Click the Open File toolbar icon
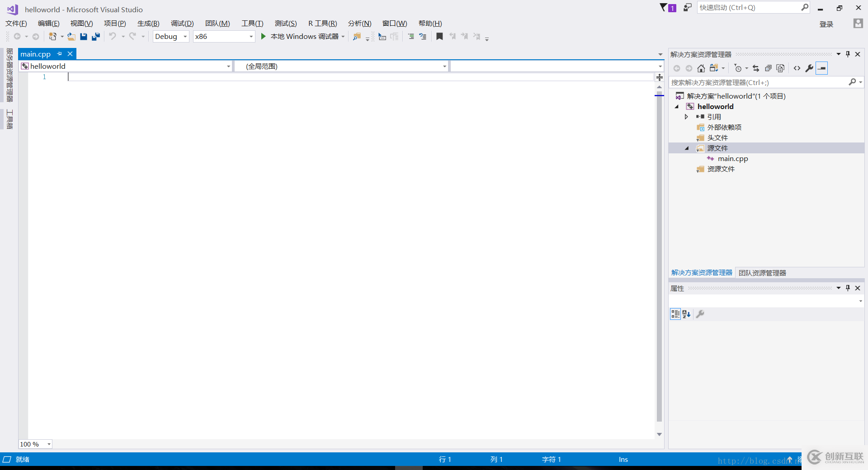The image size is (868, 470). [x=71, y=37]
